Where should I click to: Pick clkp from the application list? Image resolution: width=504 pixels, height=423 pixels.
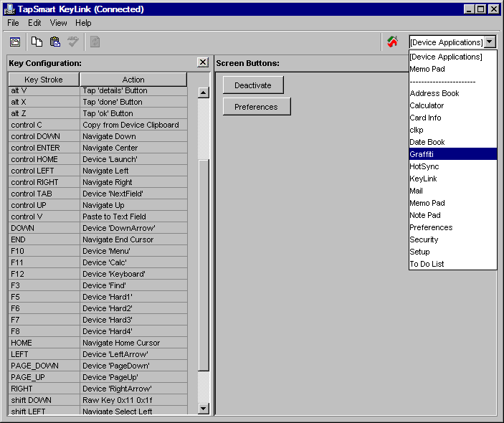click(x=453, y=130)
